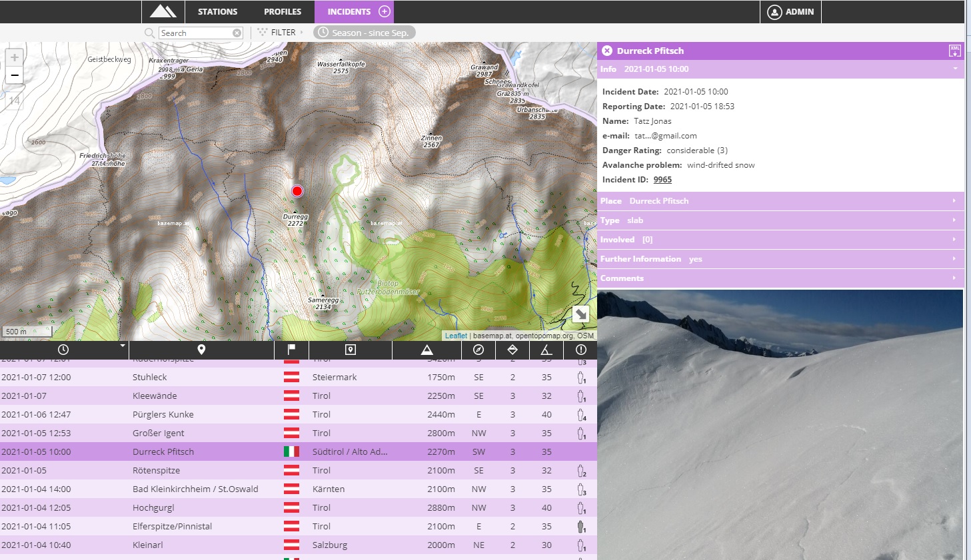Select the Hochgurgl incident row
Viewport: 971px width, 560px height.
click(299, 507)
